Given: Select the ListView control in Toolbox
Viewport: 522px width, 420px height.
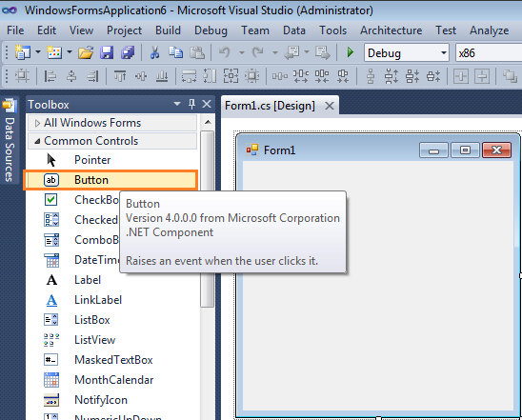Looking at the screenshot, I should pyautogui.click(x=112, y=340).
